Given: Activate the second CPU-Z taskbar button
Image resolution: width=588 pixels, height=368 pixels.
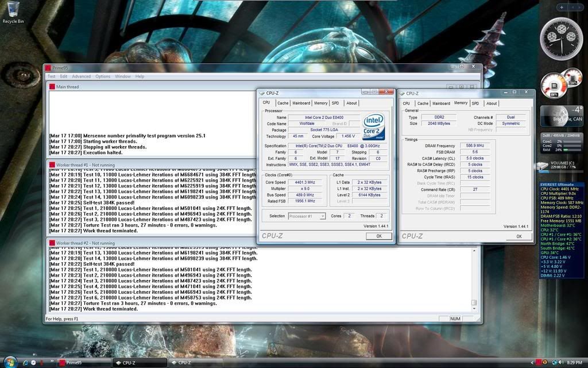Looking at the screenshot, I should pyautogui.click(x=195, y=363).
